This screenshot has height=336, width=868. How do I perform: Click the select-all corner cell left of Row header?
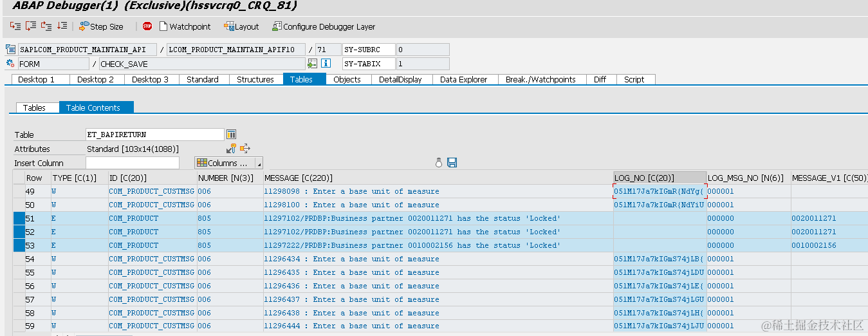tap(19, 178)
